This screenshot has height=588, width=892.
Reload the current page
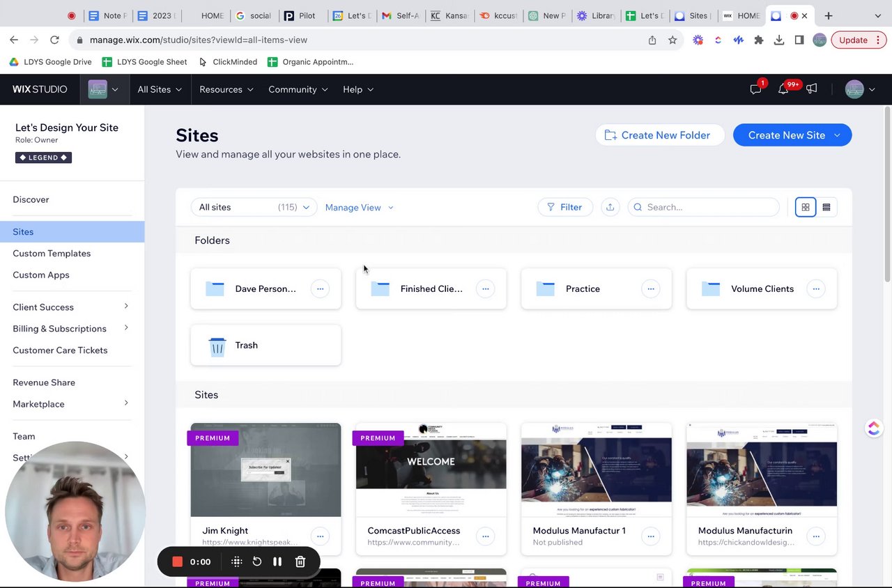tap(55, 40)
